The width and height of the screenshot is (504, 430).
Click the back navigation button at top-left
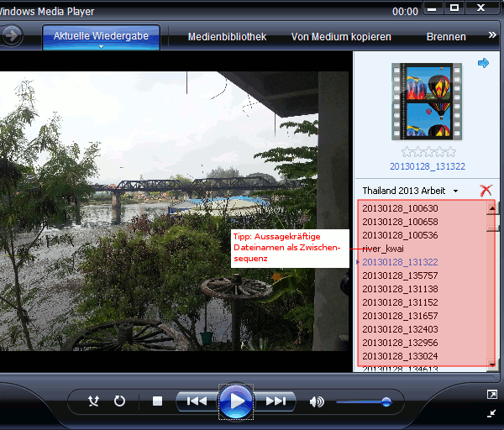tap(11, 36)
